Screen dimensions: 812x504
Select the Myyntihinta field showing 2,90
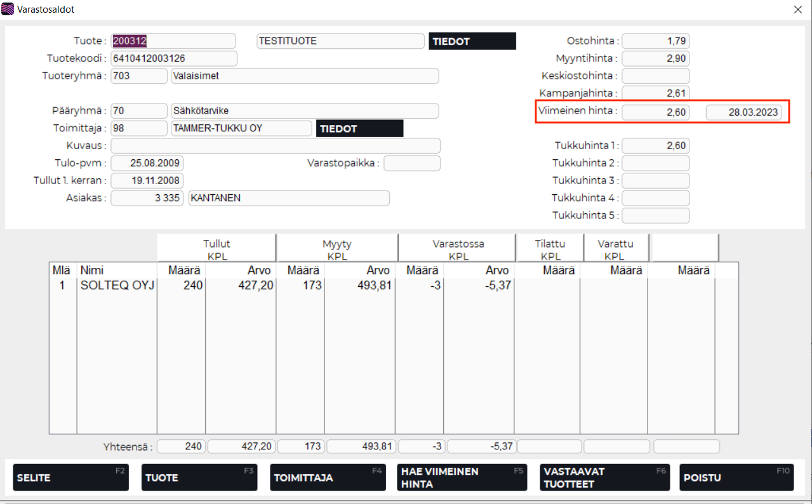click(655, 58)
